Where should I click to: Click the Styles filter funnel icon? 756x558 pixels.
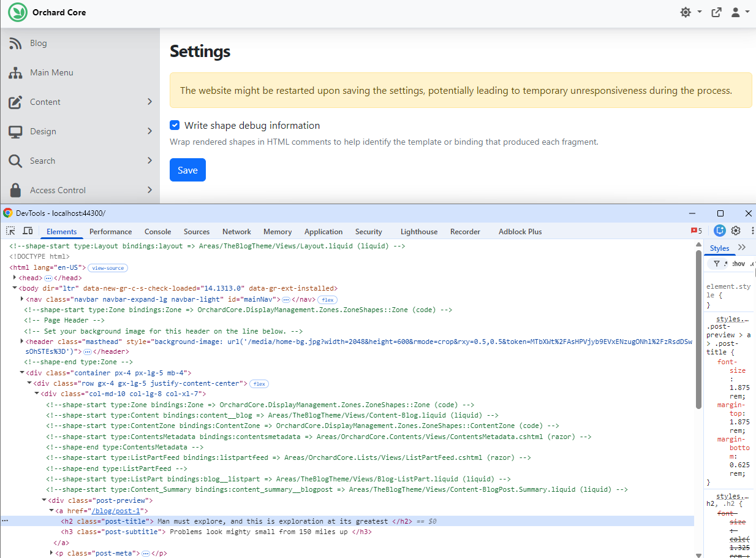click(x=716, y=264)
